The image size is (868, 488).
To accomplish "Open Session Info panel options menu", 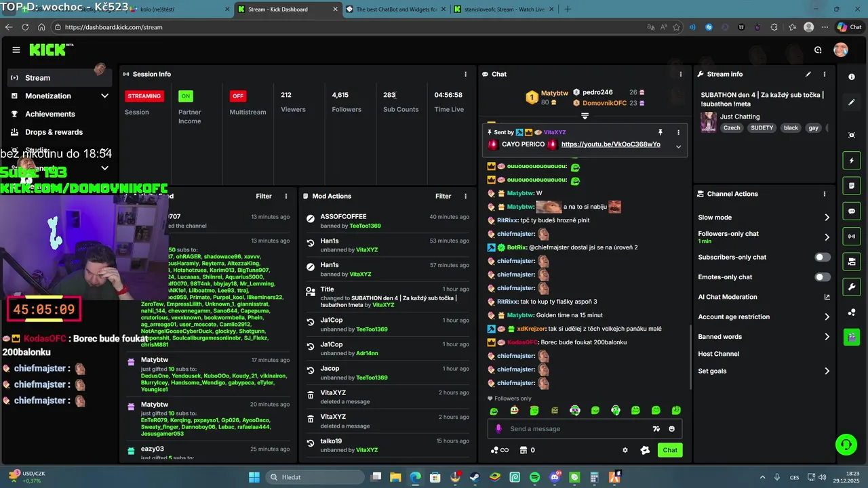I will point(465,74).
